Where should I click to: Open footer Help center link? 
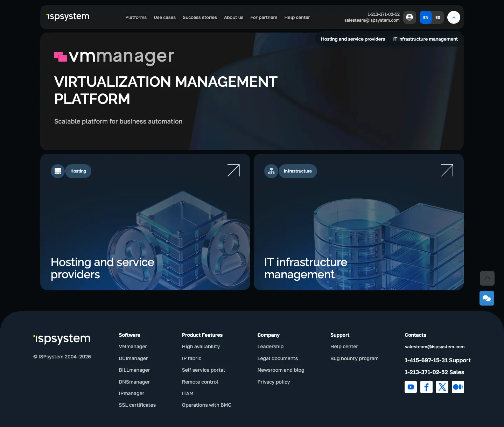[344, 346]
